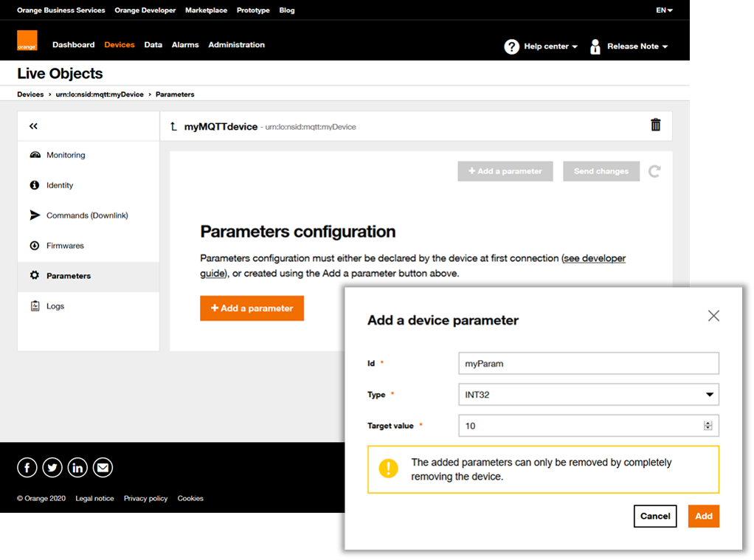Screen dimensions: 754x560
Task: Open the Type dropdown showing INT32
Action: coord(589,395)
